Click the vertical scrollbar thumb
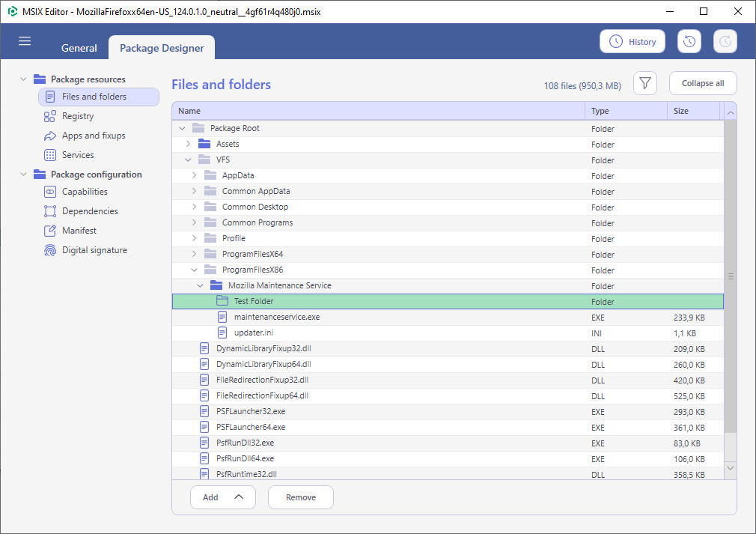Screen dimensions: 756x534 [x=731, y=276]
